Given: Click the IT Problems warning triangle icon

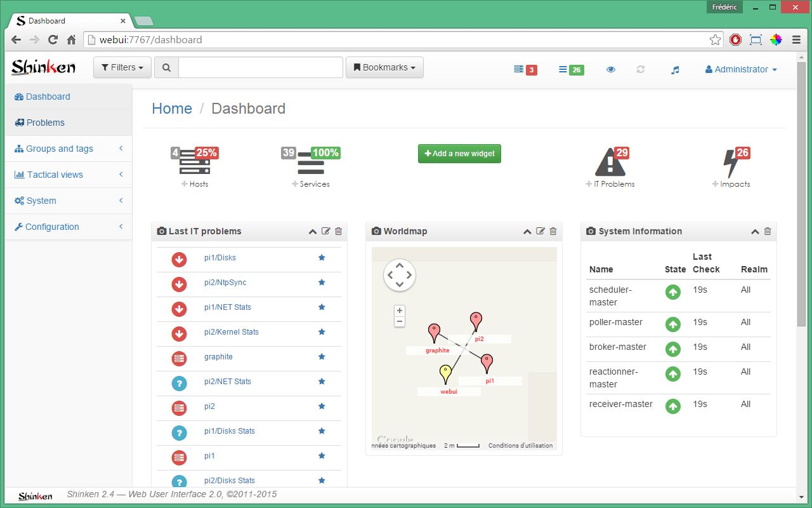Looking at the screenshot, I should pos(611,163).
